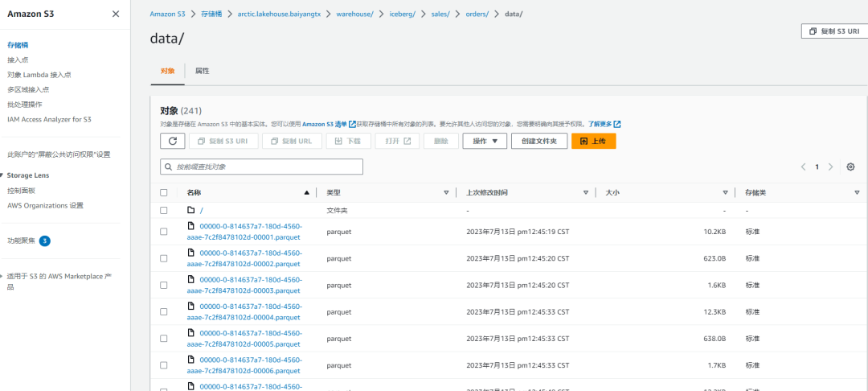This screenshot has width=868, height=391.
Task: Open 控制面板 under Storage Lens
Action: [x=22, y=191]
